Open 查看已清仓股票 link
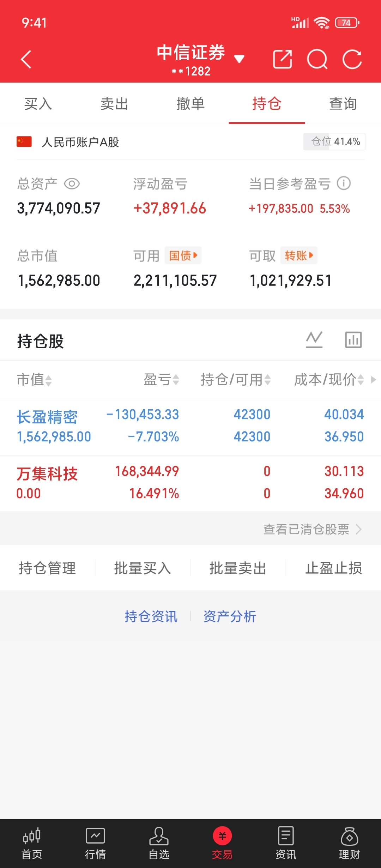 point(313,529)
